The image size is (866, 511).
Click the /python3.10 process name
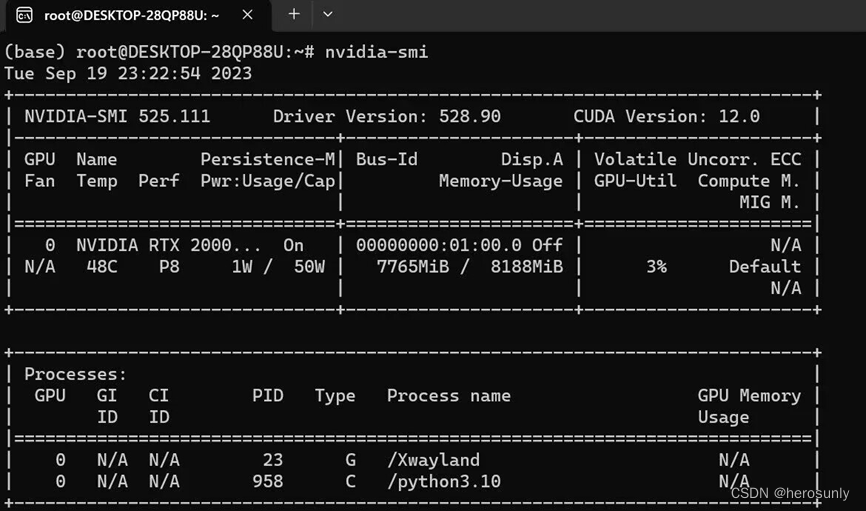pos(443,482)
